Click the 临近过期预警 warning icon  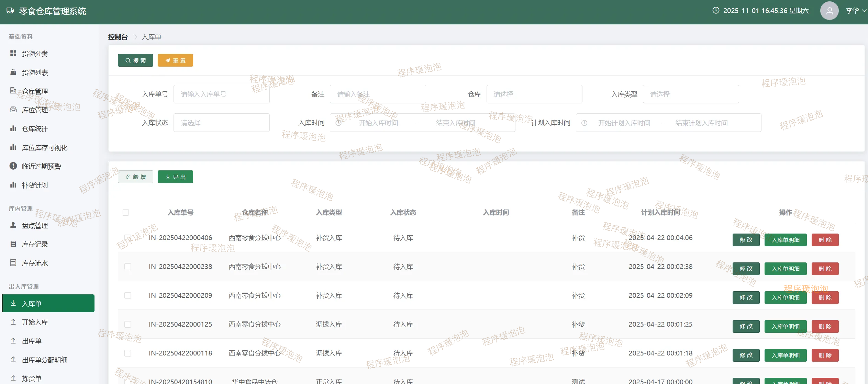click(x=13, y=166)
